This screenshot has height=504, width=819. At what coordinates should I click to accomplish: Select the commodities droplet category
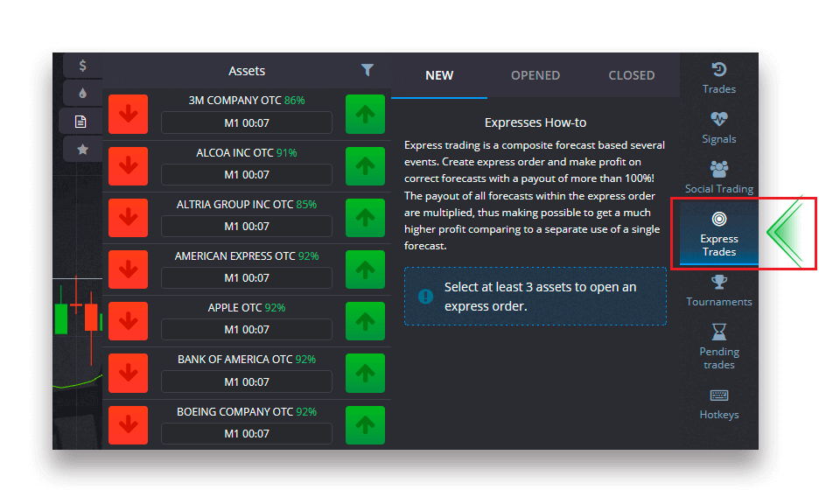point(82,93)
